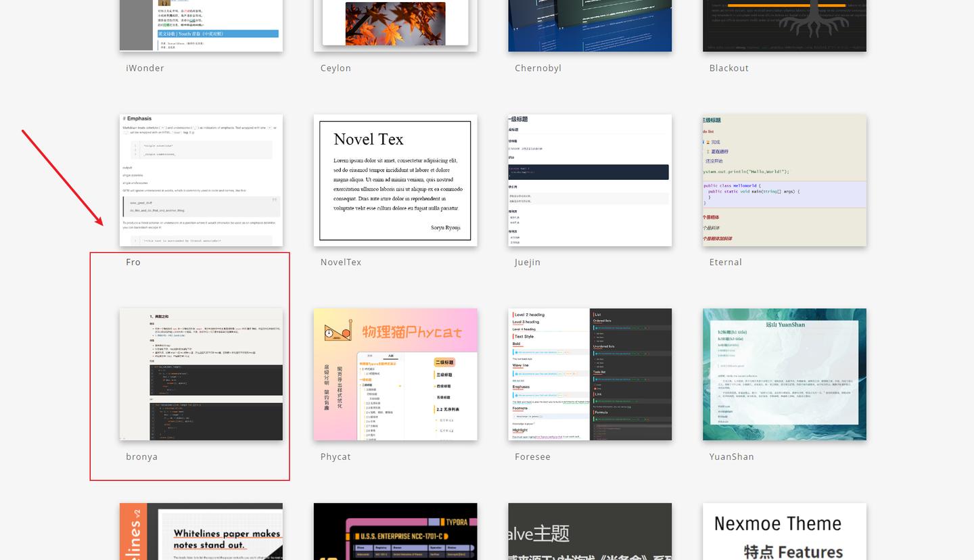This screenshot has width=974, height=560.
Task: Click the iWonder theme name link
Action: tap(145, 68)
